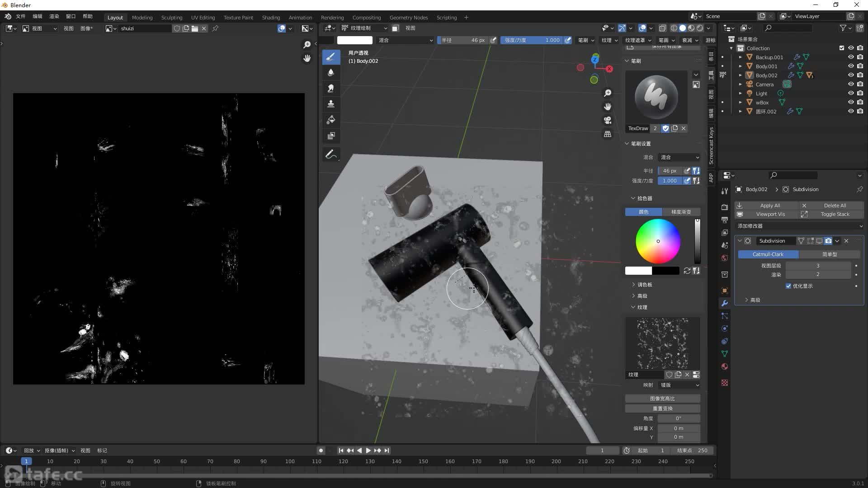This screenshot has width=868, height=488.
Task: Click Apply All button
Action: click(766, 206)
